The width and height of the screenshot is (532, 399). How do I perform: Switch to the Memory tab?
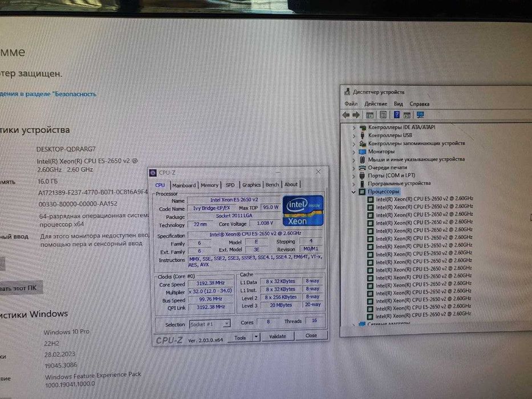coord(210,185)
